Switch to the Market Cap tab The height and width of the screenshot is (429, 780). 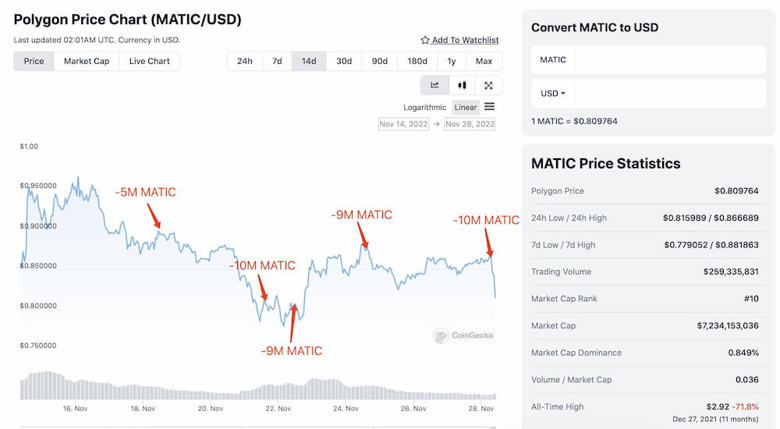coord(87,61)
